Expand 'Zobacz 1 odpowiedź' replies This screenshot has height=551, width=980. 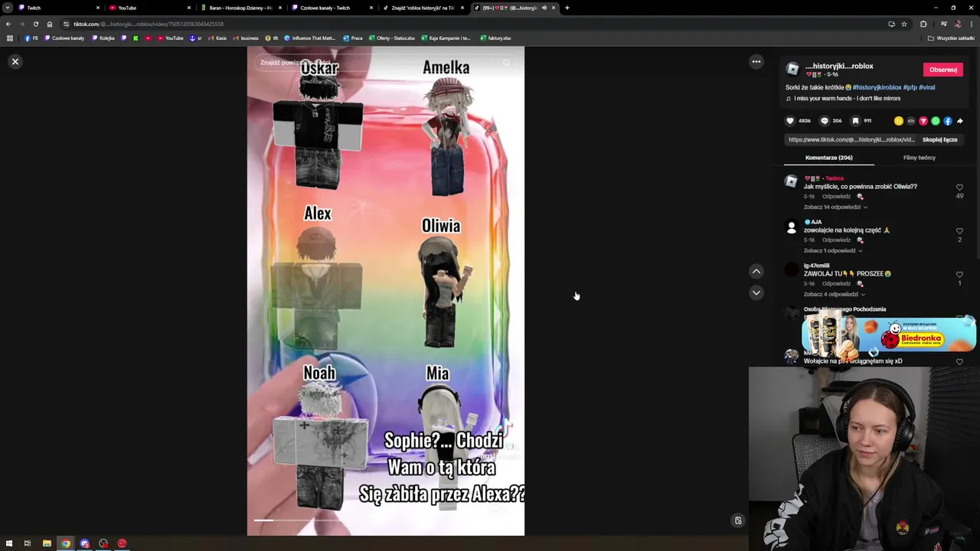pyautogui.click(x=833, y=250)
